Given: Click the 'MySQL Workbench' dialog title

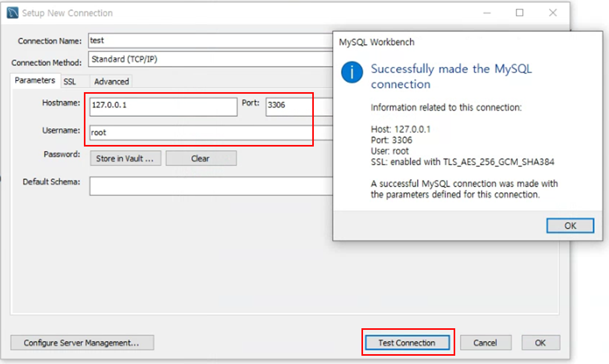Looking at the screenshot, I should coord(377,42).
